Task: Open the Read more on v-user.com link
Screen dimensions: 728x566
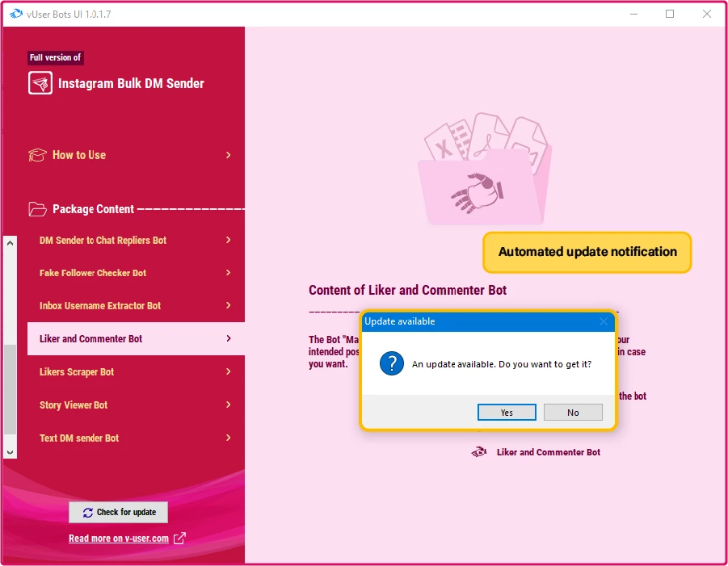Action: point(119,539)
